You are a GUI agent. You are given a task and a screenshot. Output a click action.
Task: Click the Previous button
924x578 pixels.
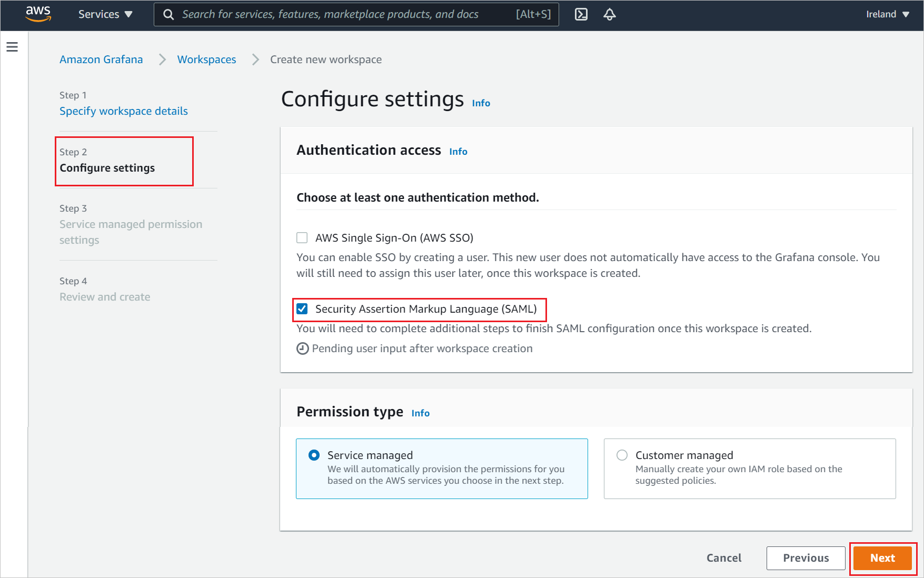(x=806, y=558)
